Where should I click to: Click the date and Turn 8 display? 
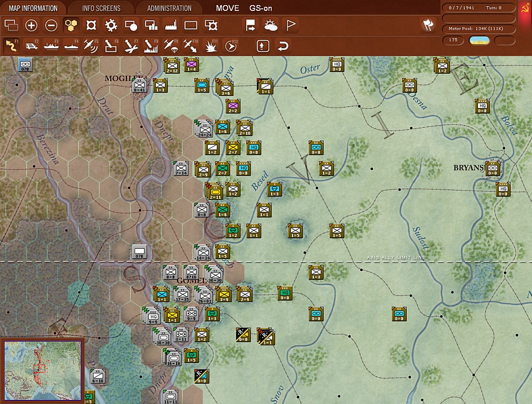(x=478, y=8)
